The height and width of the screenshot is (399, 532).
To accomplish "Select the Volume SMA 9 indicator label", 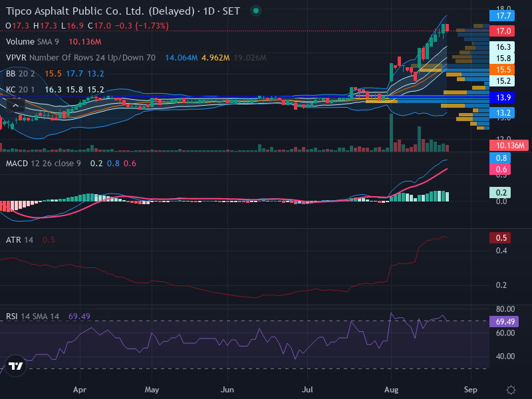I will point(32,42).
